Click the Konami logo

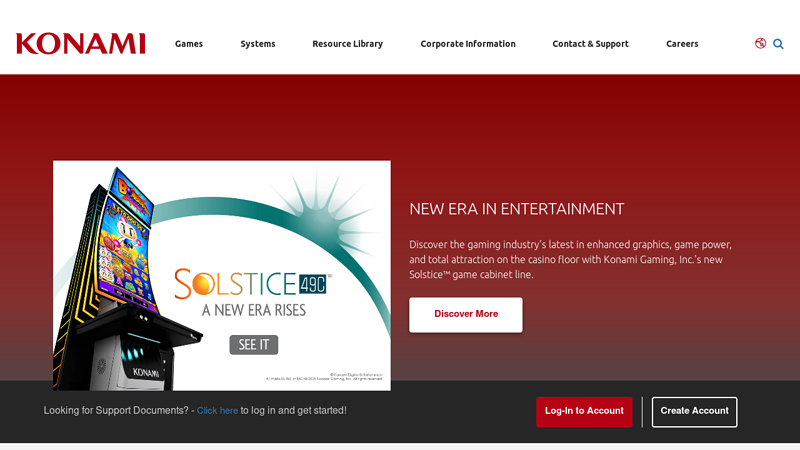click(x=81, y=44)
